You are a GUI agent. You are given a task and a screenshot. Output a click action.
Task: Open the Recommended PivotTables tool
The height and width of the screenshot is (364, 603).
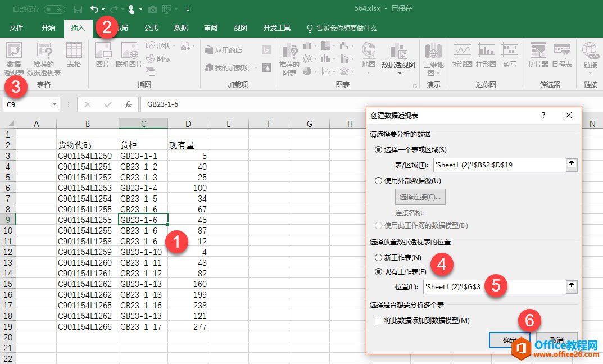tap(44, 58)
